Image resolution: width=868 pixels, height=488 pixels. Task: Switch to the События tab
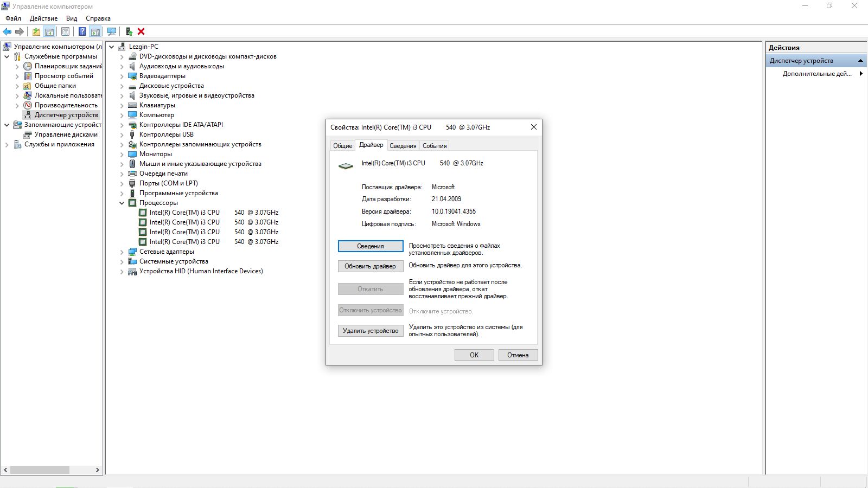coord(435,146)
